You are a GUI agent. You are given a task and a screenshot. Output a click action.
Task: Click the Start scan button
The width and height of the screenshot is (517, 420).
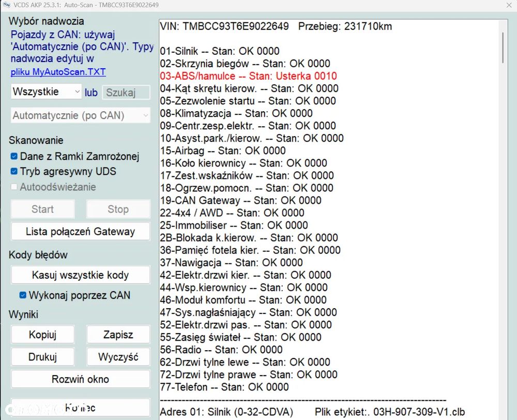tap(42, 209)
